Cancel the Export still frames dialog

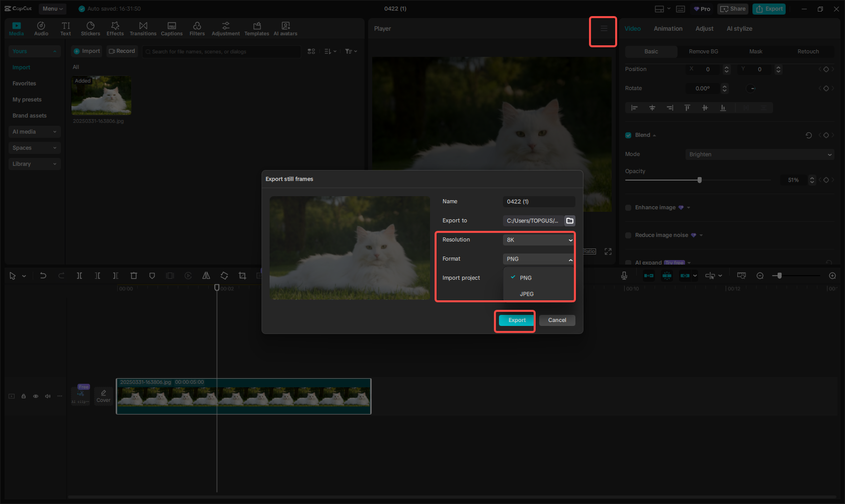pos(557,320)
